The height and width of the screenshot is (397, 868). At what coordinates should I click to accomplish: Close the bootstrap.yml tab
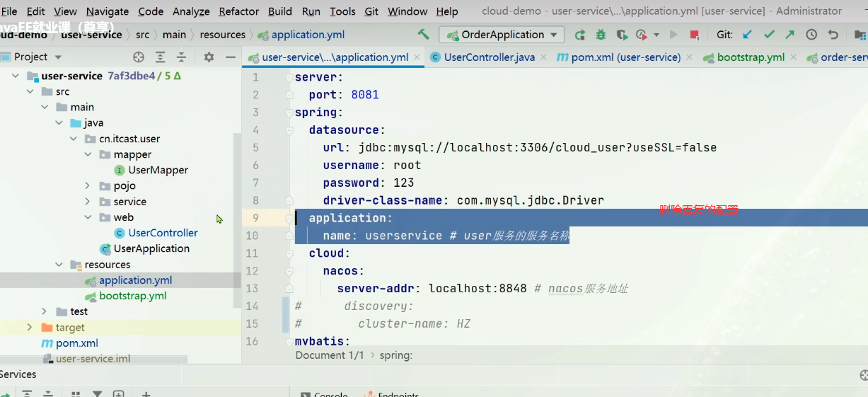click(x=792, y=58)
